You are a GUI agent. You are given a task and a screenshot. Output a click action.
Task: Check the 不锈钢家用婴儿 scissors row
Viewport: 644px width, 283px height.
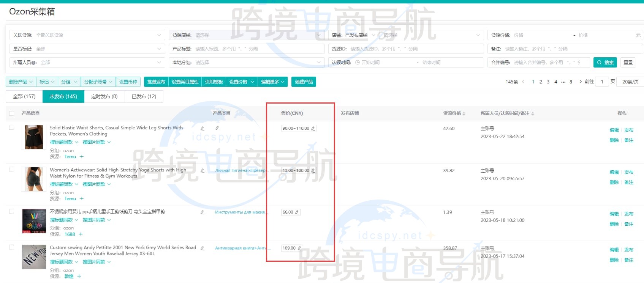(11, 211)
